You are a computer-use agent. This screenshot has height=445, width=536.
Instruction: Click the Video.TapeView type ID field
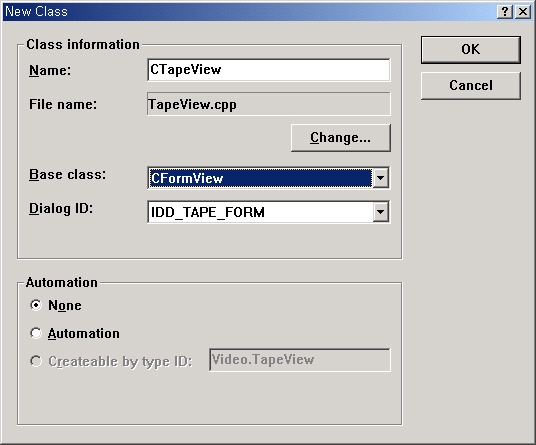pos(300,360)
